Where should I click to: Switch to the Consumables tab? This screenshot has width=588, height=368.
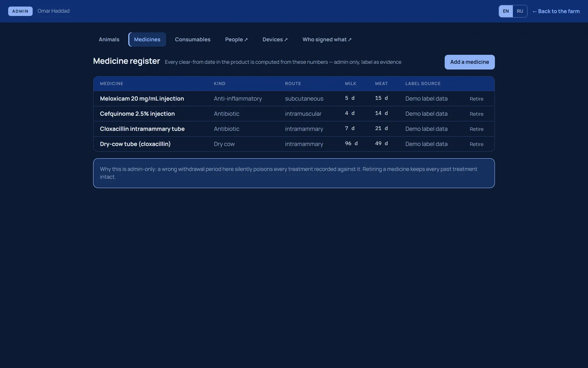pos(193,39)
